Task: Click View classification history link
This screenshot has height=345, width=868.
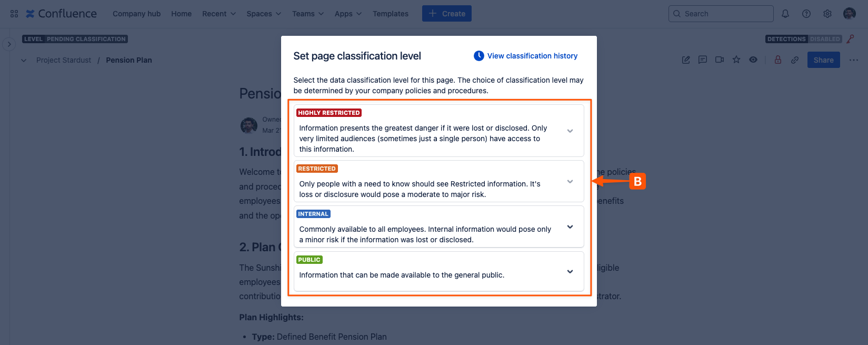Action: pyautogui.click(x=532, y=56)
